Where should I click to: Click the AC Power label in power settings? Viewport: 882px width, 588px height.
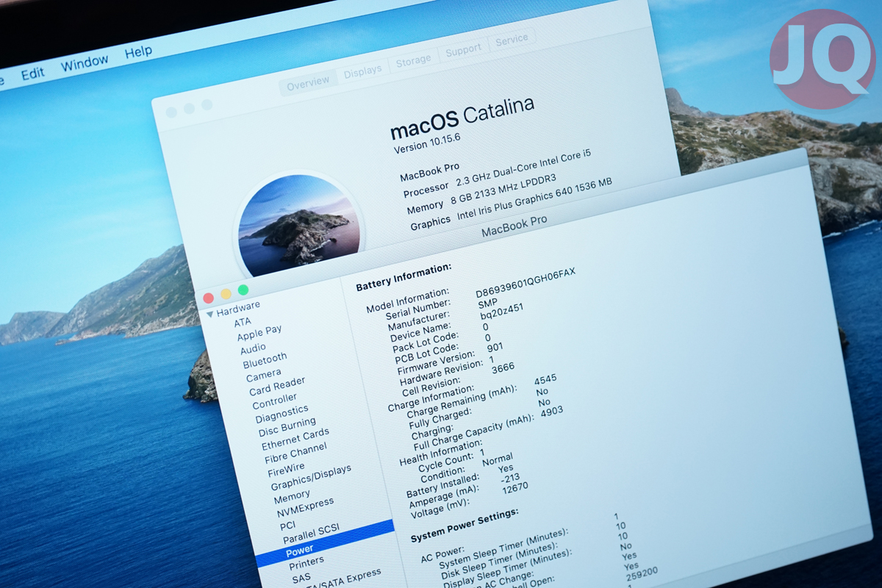coord(442,553)
